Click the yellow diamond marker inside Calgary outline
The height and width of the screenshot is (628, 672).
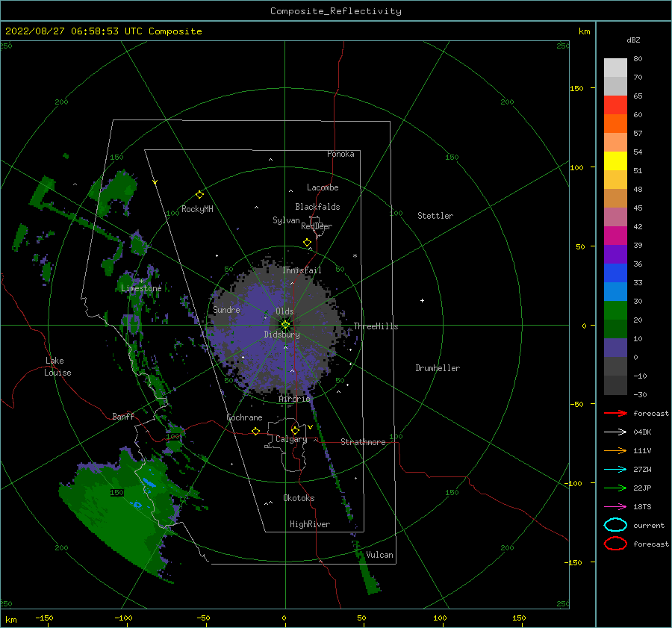[x=295, y=430]
